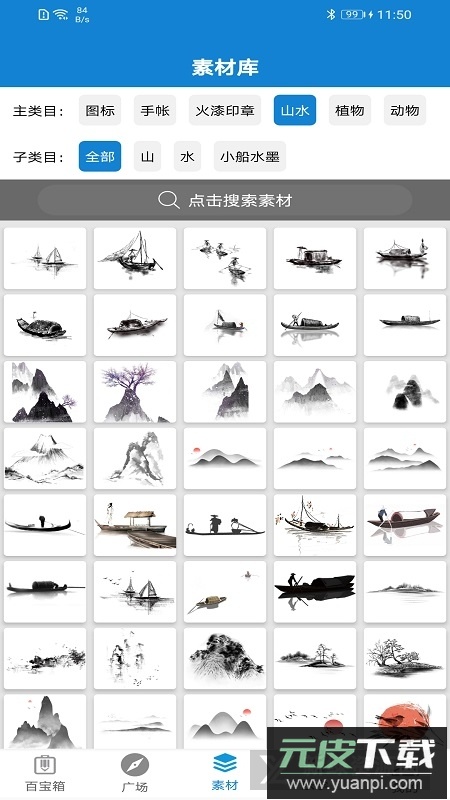Screen dimensions: 450x800
Task: Click the 素材库 page title
Action: [x=225, y=67]
